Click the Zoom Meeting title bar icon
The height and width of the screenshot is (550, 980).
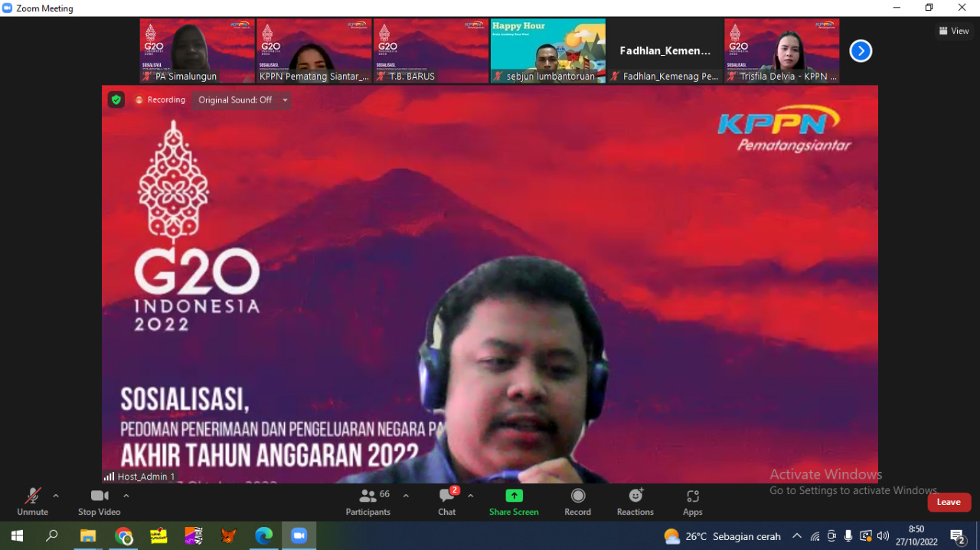coord(8,8)
